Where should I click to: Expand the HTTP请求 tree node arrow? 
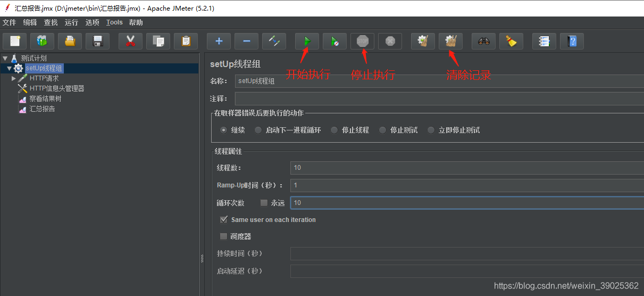click(x=14, y=78)
